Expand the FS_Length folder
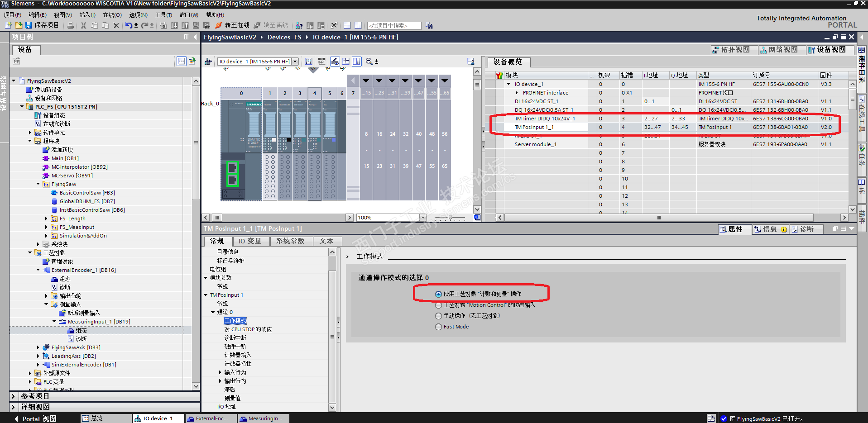The width and height of the screenshot is (868, 423). click(x=46, y=219)
